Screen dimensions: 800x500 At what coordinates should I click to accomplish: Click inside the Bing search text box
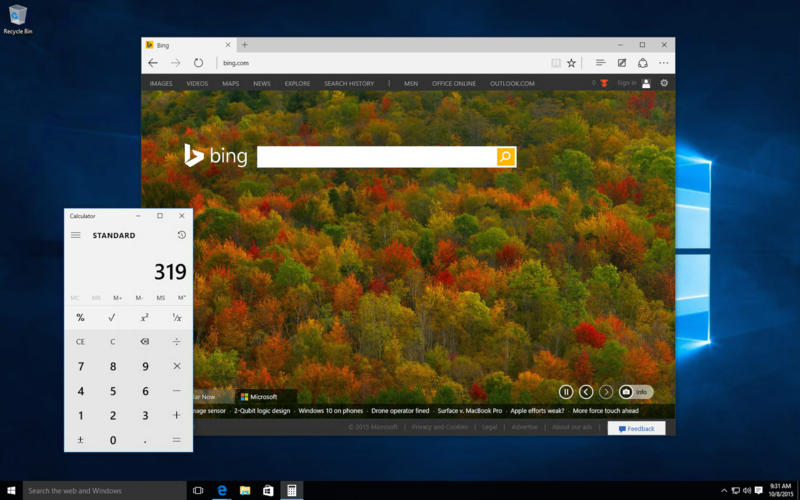pyautogui.click(x=376, y=157)
